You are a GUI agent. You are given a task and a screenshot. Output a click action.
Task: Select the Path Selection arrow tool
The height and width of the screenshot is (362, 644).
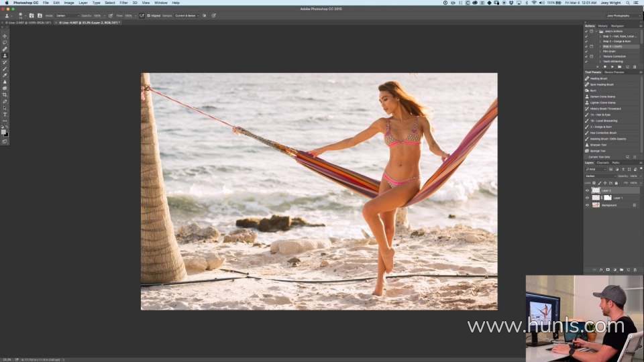(5, 109)
